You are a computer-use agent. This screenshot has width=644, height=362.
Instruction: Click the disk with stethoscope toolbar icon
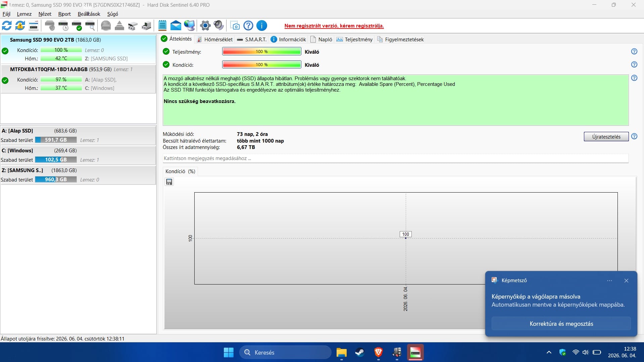50,25
